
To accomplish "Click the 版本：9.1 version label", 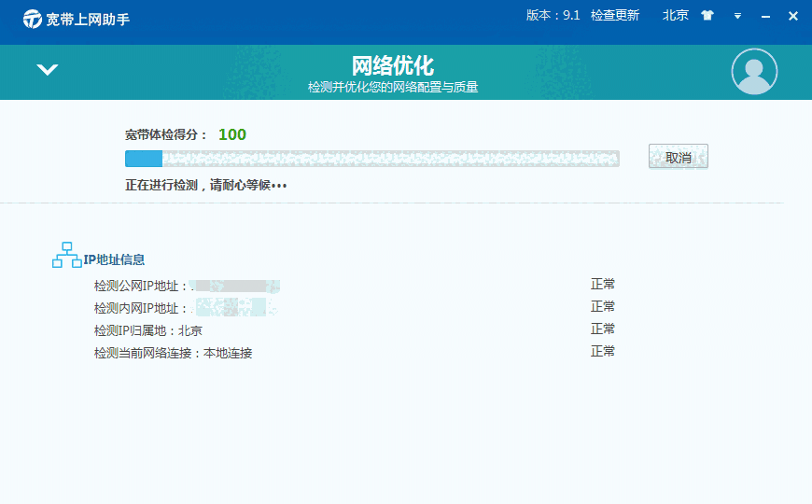I will (553, 16).
